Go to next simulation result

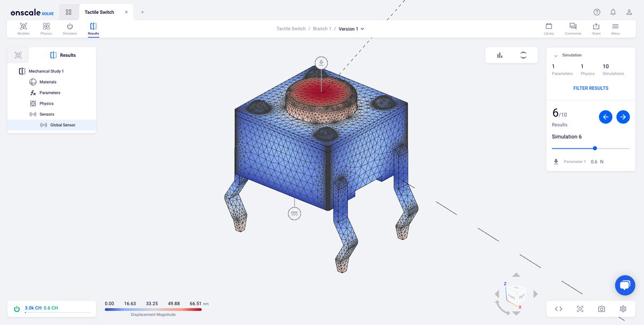[x=623, y=117]
